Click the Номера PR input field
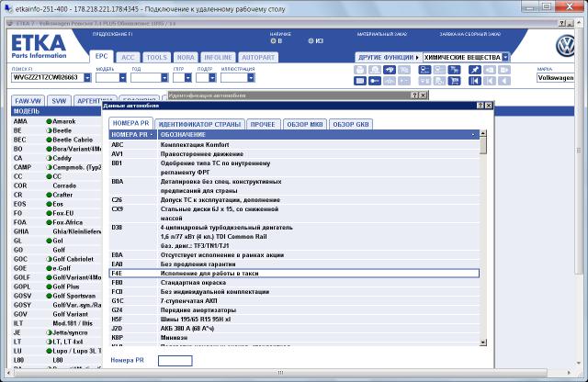 (x=175, y=361)
